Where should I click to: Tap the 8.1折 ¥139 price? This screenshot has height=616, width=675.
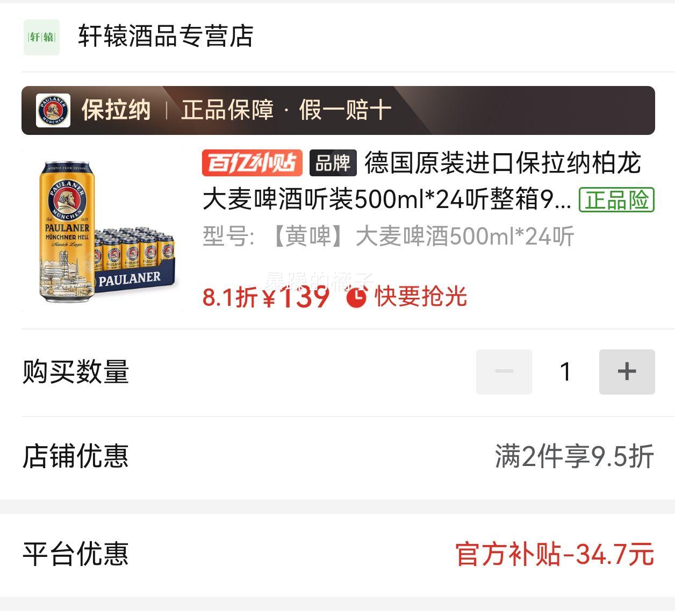266,296
